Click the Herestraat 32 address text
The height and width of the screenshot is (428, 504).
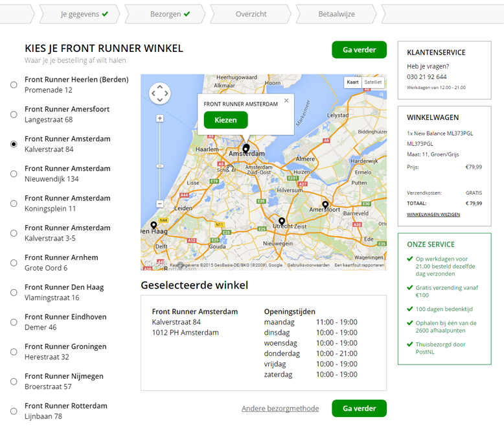(x=47, y=357)
